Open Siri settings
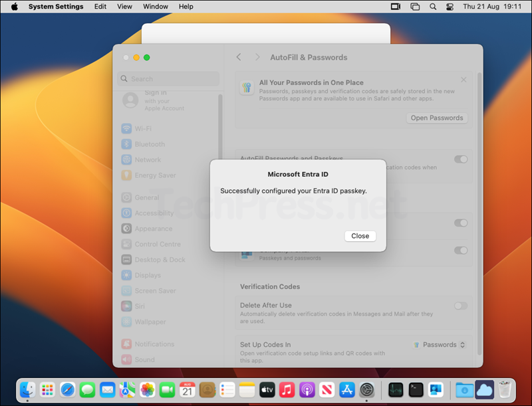The image size is (532, 406). click(133, 306)
